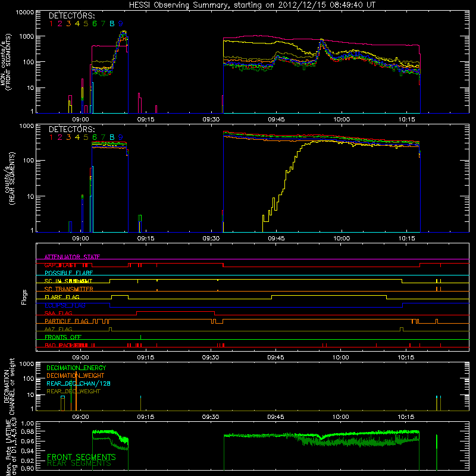Select detector 8 in front segments legend
Image resolution: width=476 pixels, height=476 pixels.
click(x=112, y=24)
